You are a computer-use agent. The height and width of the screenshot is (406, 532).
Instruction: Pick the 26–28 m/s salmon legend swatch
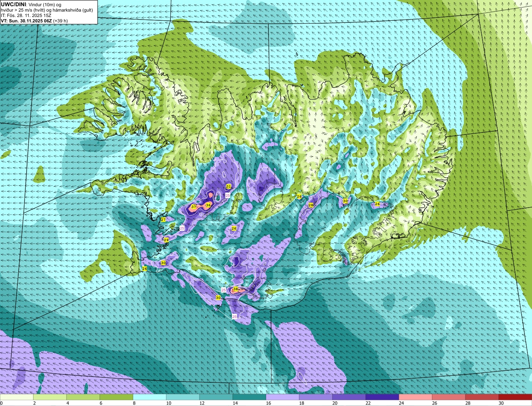coord(449,397)
